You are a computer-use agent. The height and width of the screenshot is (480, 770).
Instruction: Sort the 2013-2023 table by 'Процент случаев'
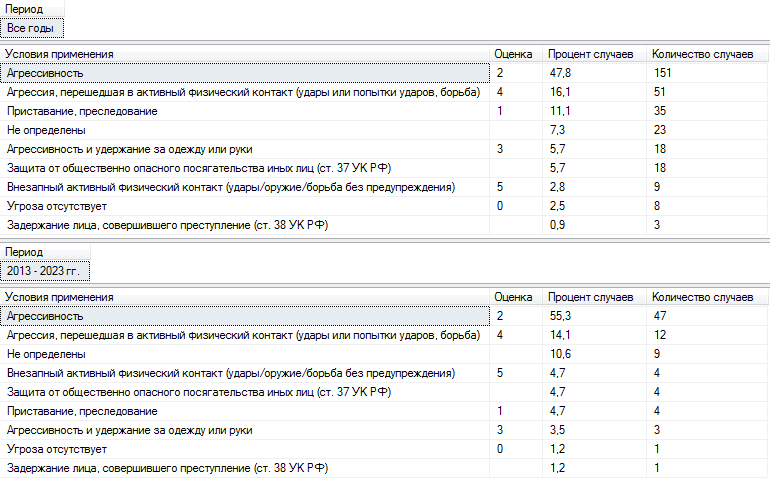coord(591,297)
